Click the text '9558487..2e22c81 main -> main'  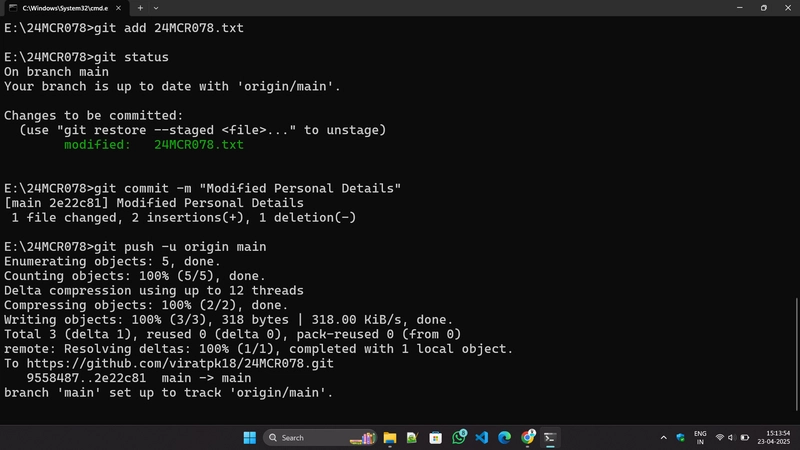click(139, 378)
